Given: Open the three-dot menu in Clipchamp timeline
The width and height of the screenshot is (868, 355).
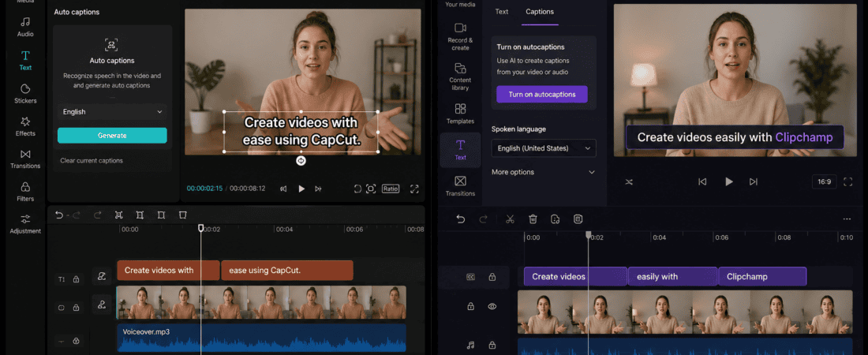Looking at the screenshot, I should coord(847,219).
